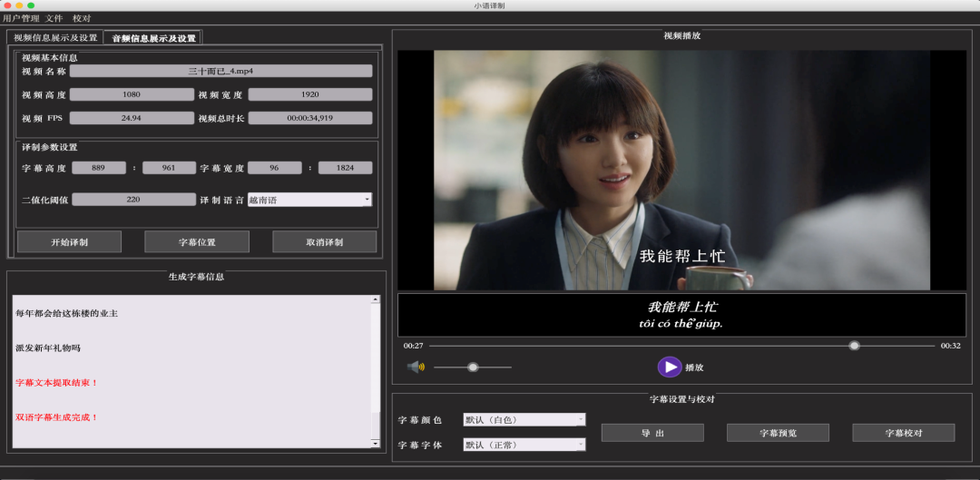Click the purple play button icon
This screenshot has height=480, width=980.
[x=670, y=367]
